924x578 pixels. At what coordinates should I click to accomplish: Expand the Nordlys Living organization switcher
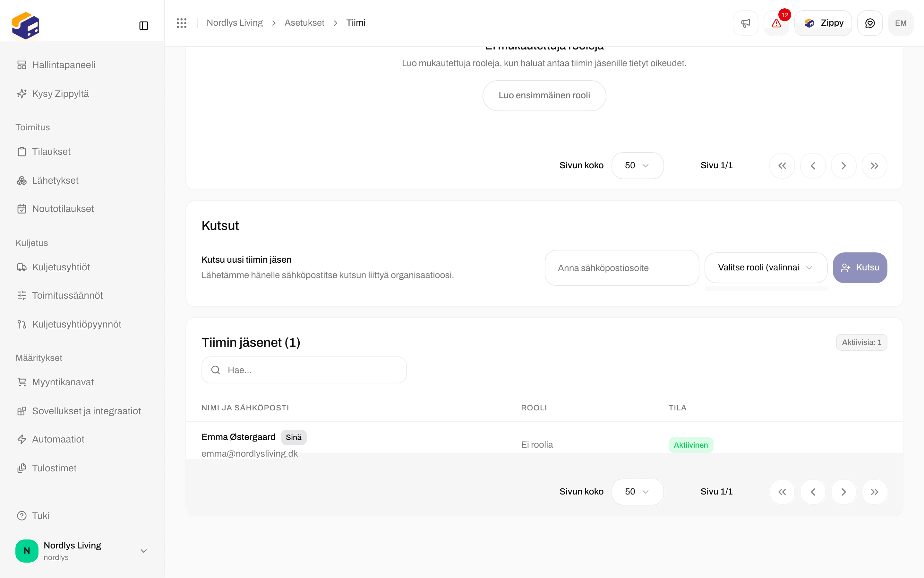point(82,551)
